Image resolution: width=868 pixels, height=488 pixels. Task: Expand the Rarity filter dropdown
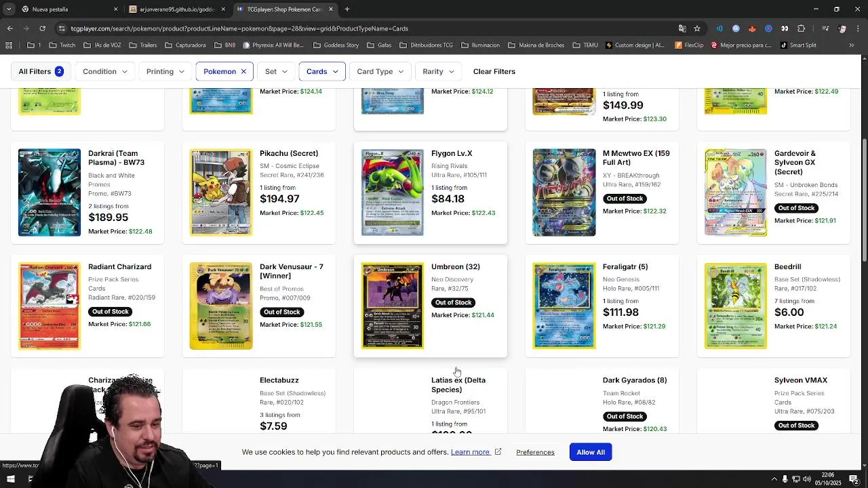(x=439, y=71)
